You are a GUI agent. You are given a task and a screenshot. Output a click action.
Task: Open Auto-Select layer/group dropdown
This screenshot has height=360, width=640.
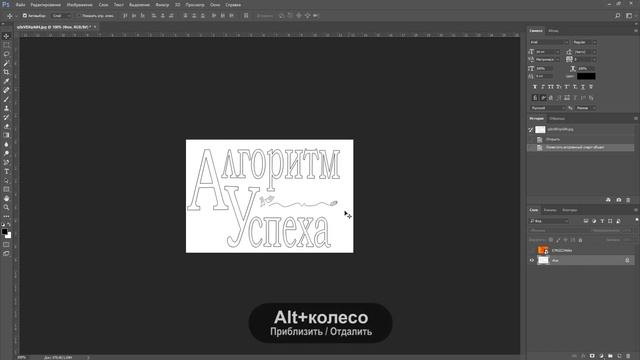(62, 16)
